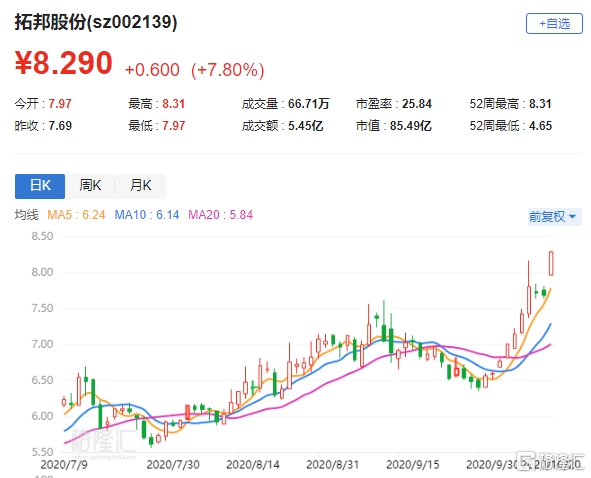
Task: Add stock to watchlist with +自选 button
Action: click(x=554, y=24)
